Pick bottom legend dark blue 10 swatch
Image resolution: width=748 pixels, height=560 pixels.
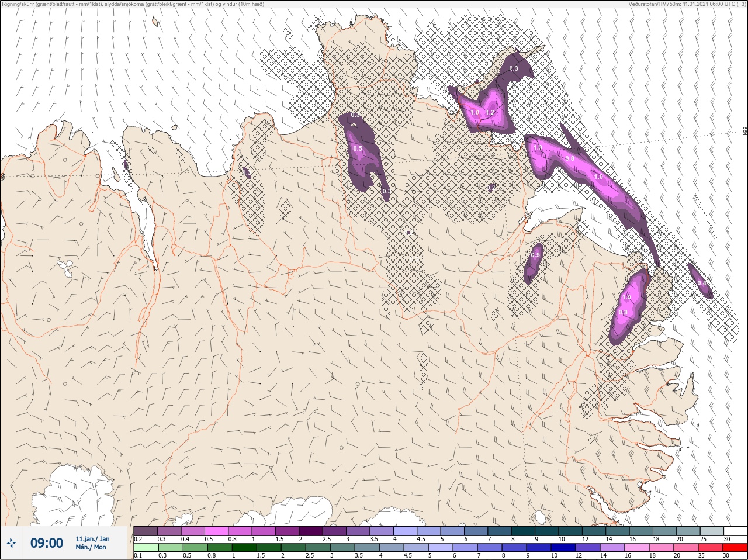coord(564,548)
